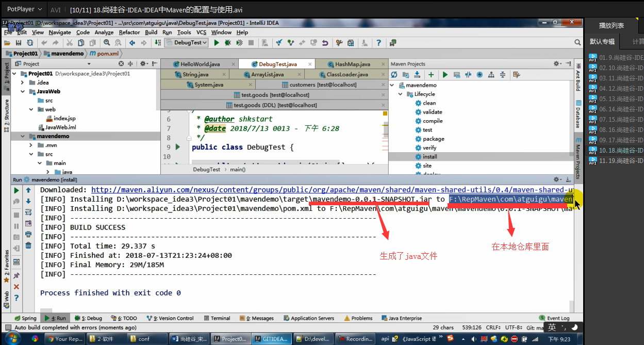Collapse the mavendemo node in Project tree
The width and height of the screenshot is (644, 345).
point(23,136)
